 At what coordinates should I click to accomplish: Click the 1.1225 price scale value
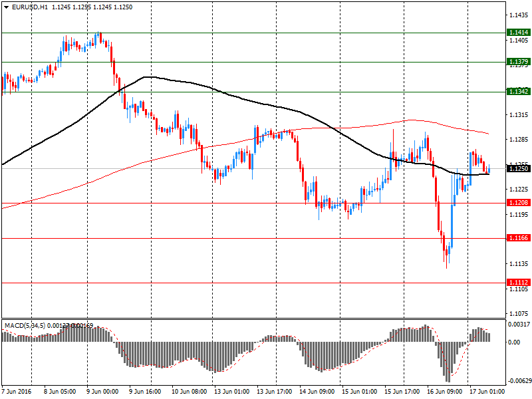point(519,190)
